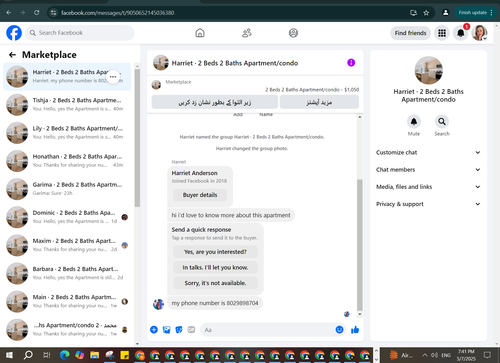Search in conversation with the magnifier icon

tap(442, 122)
